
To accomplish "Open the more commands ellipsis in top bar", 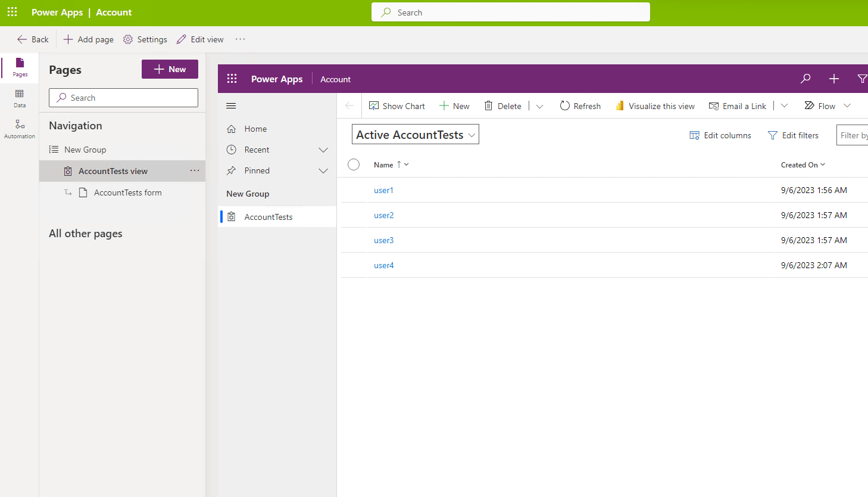I will [x=241, y=39].
